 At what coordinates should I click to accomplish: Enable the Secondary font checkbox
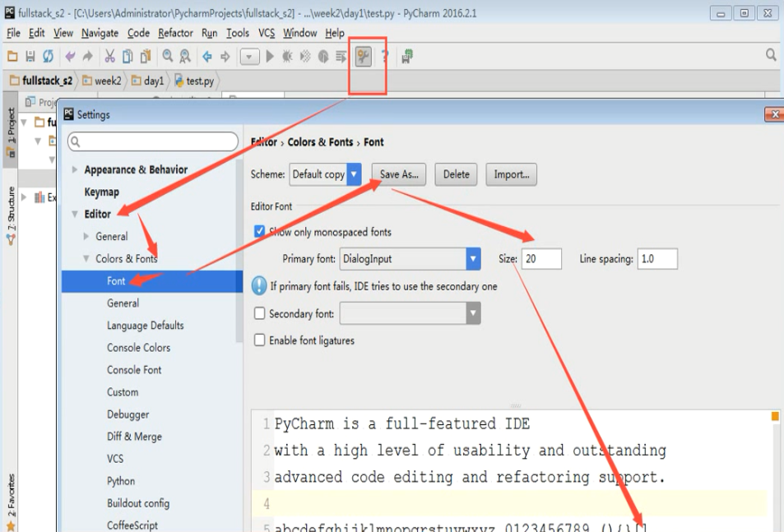[259, 313]
